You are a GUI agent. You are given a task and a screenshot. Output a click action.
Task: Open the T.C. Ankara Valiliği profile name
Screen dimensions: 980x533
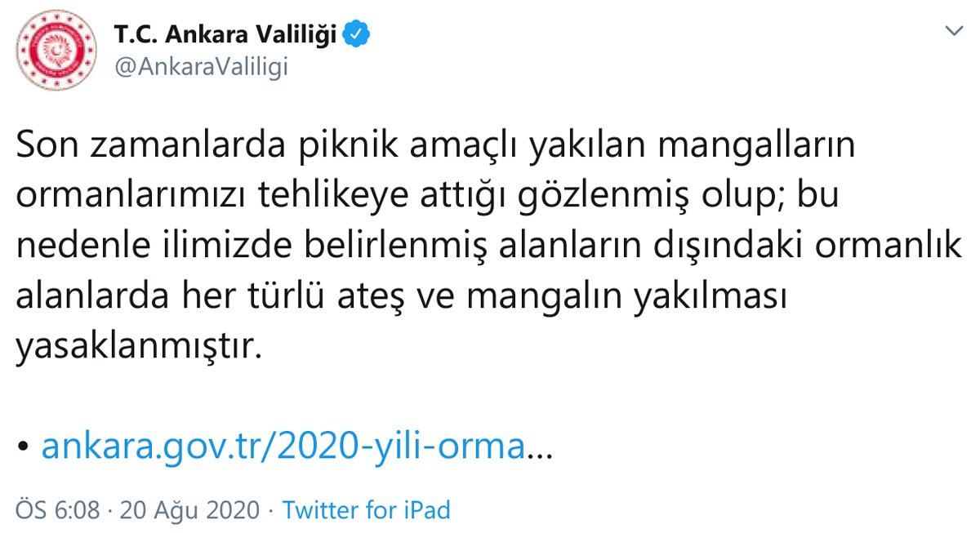point(225,36)
